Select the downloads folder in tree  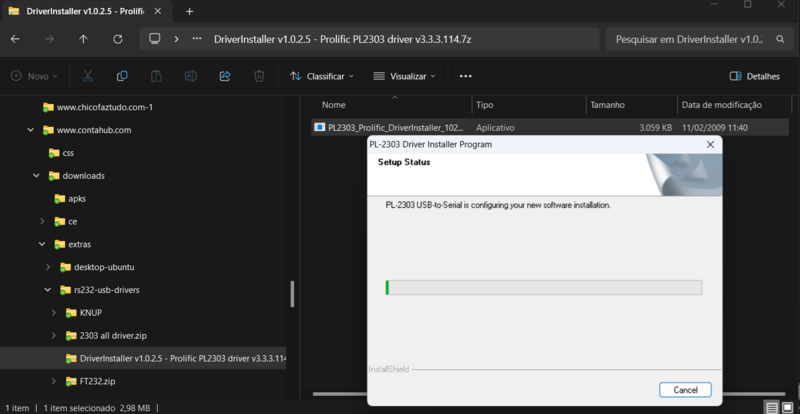[x=84, y=176]
